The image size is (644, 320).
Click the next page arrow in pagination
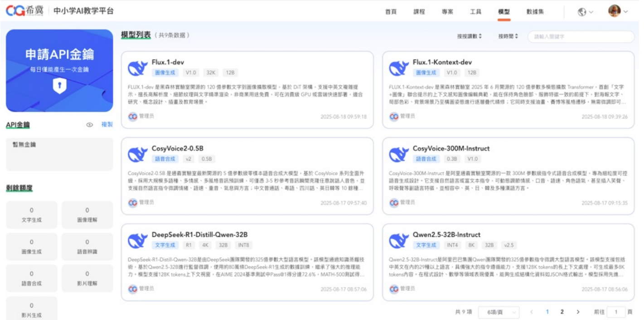pyautogui.click(x=578, y=312)
